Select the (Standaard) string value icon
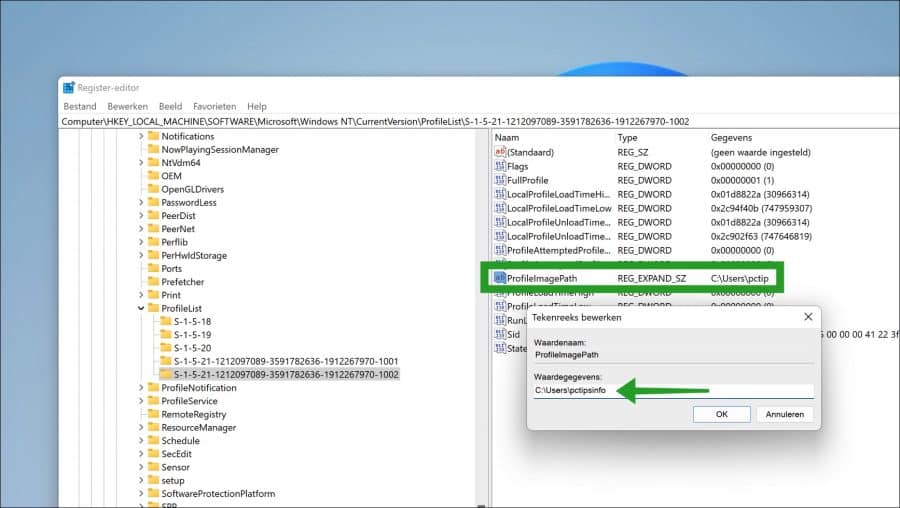Screen dimensions: 900x508 pos(500,152)
